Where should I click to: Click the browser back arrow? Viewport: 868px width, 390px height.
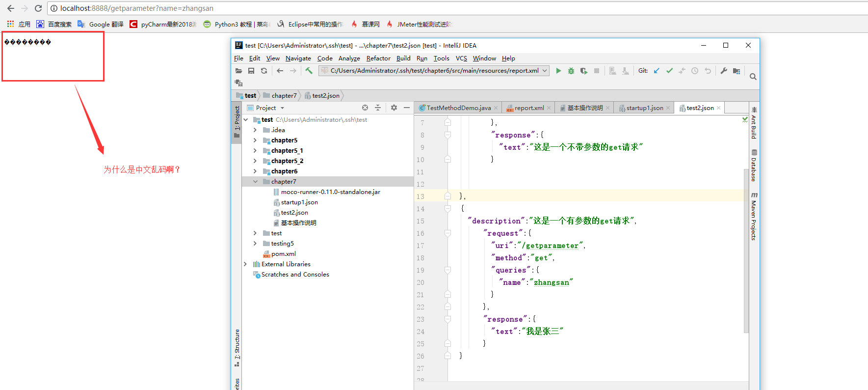(11, 8)
